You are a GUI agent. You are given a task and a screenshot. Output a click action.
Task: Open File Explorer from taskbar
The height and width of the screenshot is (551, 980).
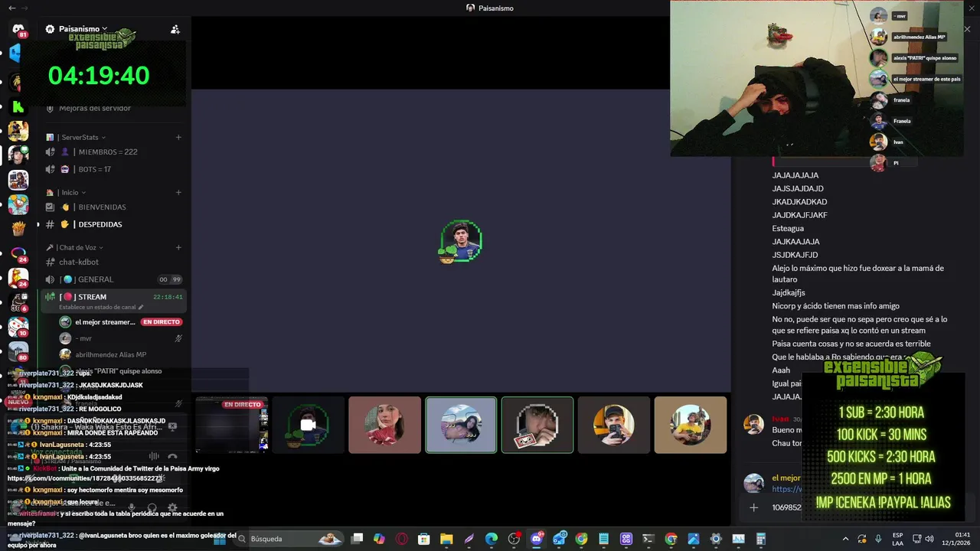[446, 539]
